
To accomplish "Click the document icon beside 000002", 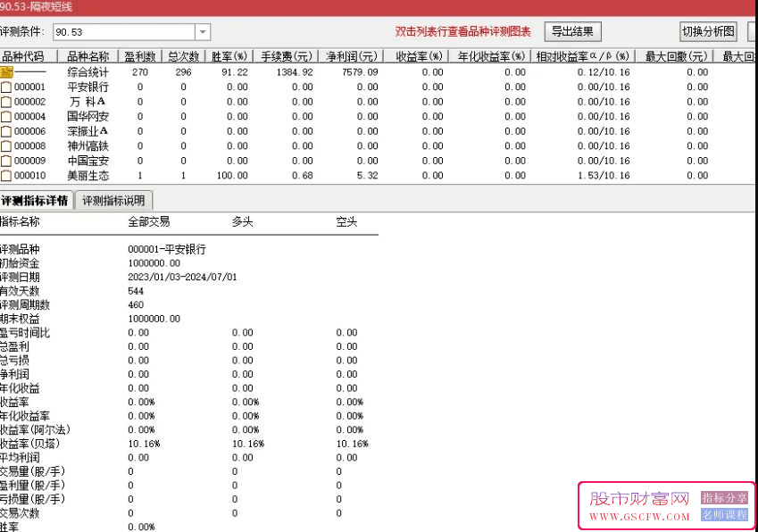I will click(5, 102).
